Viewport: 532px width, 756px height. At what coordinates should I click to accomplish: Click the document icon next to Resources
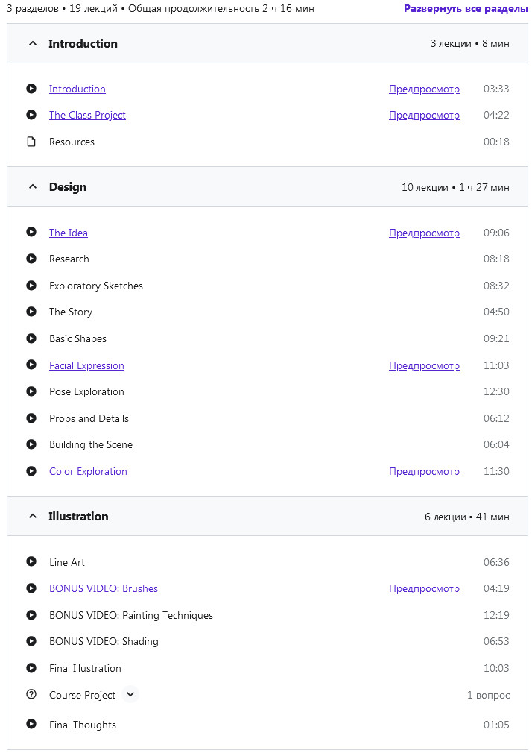tap(31, 142)
